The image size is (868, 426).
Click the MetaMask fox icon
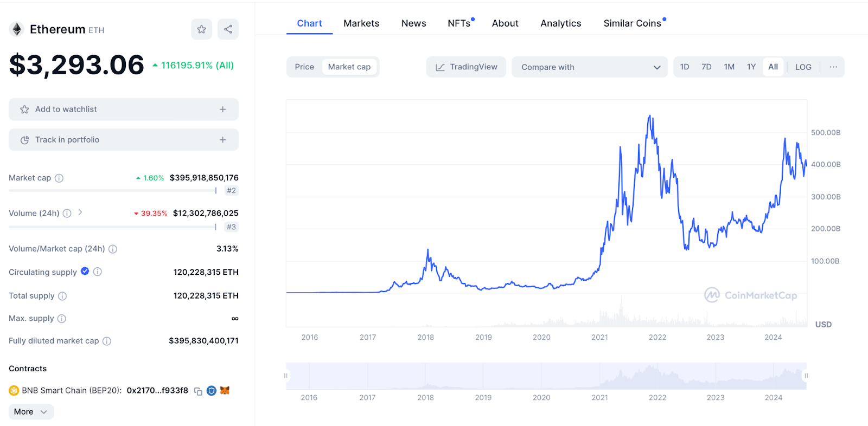point(225,390)
